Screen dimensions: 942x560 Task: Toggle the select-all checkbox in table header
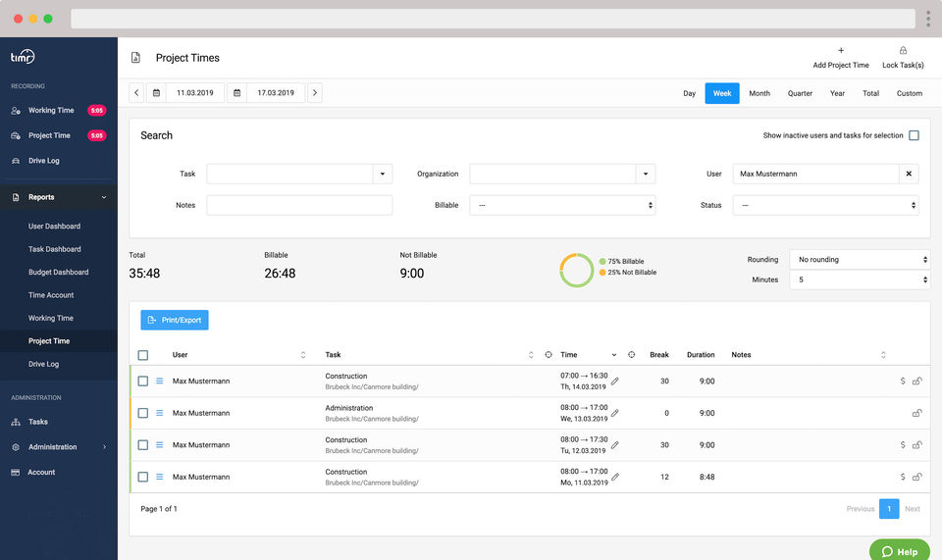click(x=143, y=355)
